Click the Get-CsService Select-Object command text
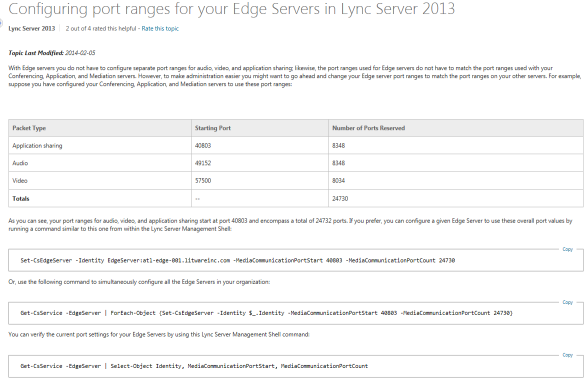The width and height of the screenshot is (587, 391). (x=194, y=366)
